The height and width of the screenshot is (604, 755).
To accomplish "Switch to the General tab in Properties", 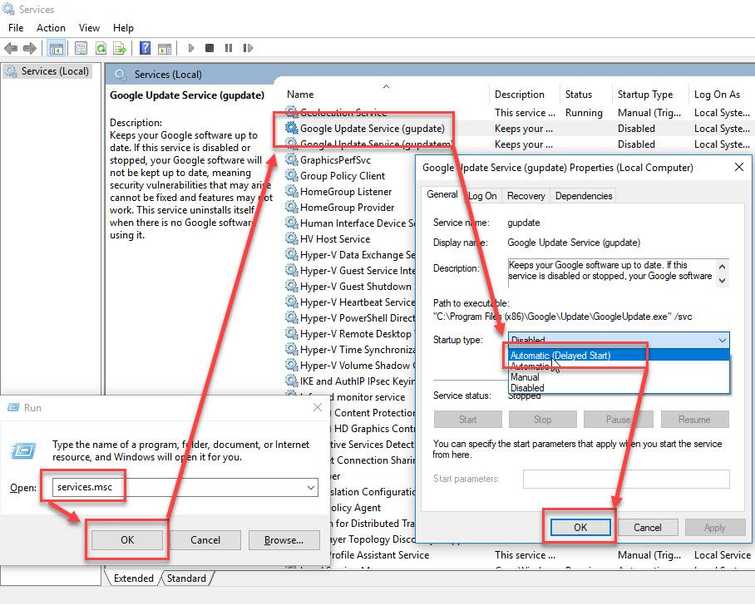I will coord(442,195).
